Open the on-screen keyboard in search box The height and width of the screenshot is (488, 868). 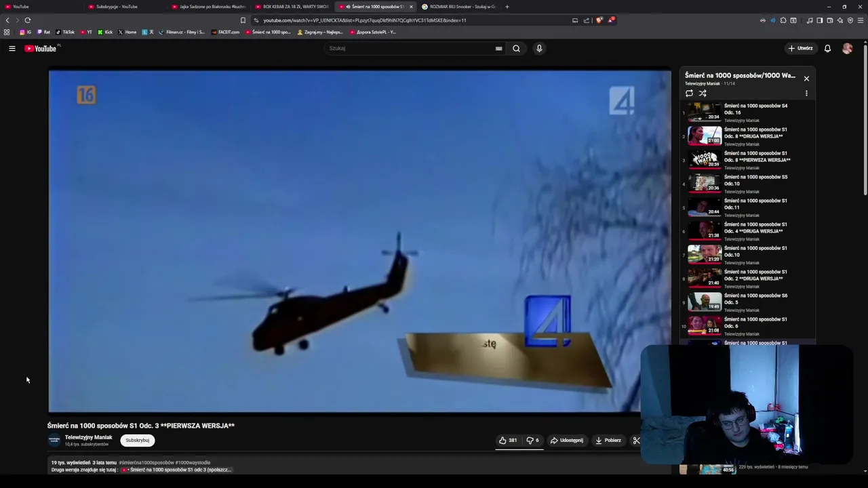click(x=498, y=48)
